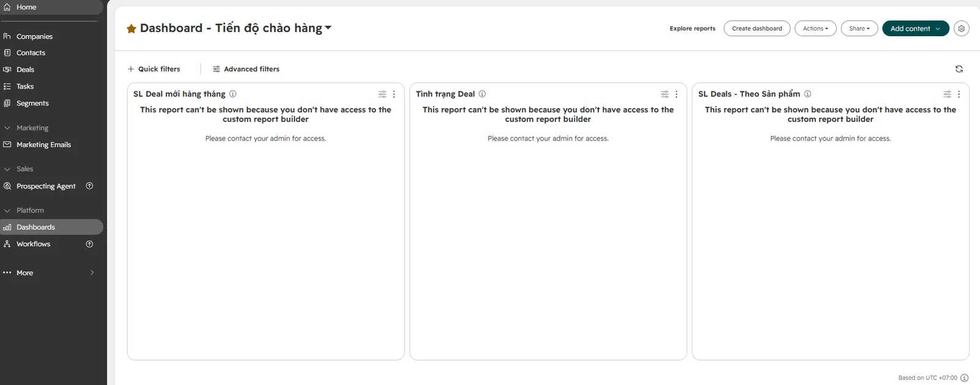This screenshot has width=980, height=385.
Task: Unfavorite dashboard using the star icon
Action: coord(131,28)
